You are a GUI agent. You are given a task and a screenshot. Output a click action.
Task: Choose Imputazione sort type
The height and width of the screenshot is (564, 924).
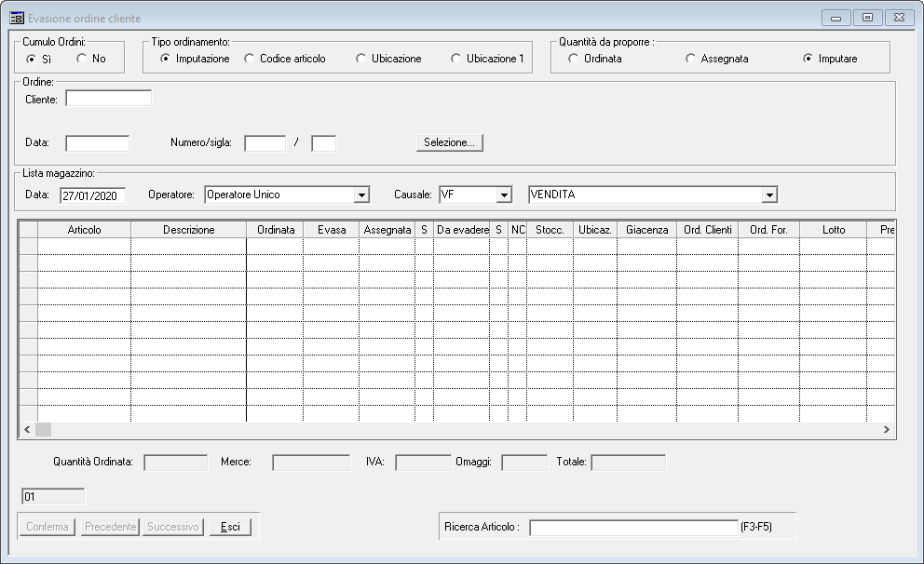click(x=165, y=59)
